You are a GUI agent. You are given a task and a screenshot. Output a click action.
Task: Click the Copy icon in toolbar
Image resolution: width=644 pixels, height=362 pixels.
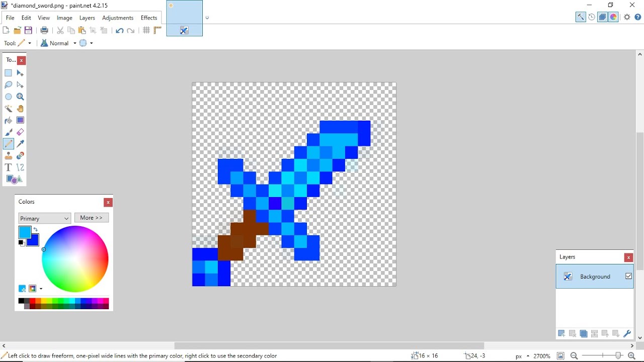(x=71, y=31)
